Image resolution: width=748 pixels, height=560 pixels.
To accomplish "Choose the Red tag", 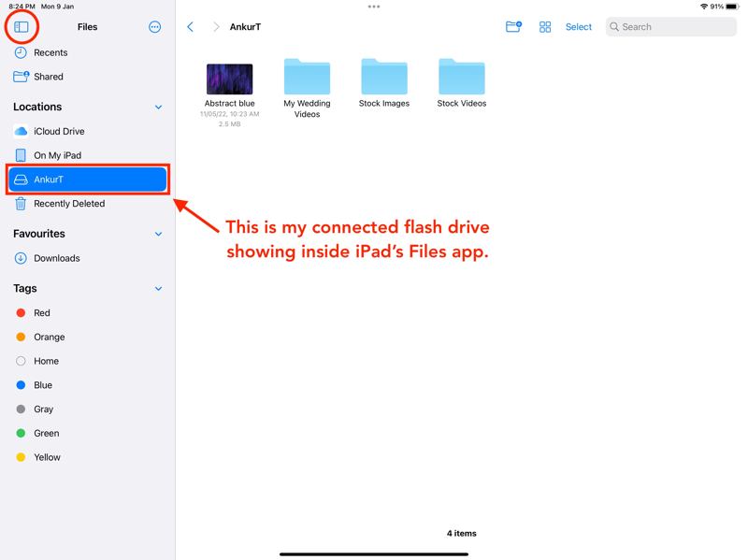I will pyautogui.click(x=41, y=313).
